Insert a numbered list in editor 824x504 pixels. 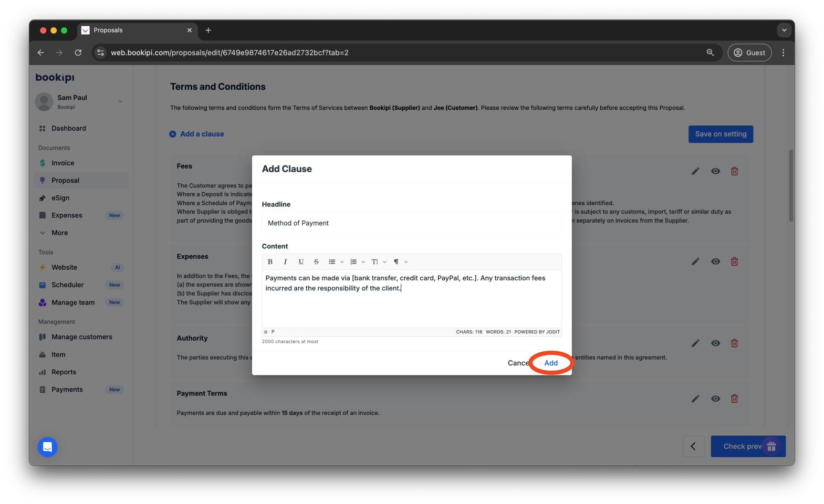(353, 261)
